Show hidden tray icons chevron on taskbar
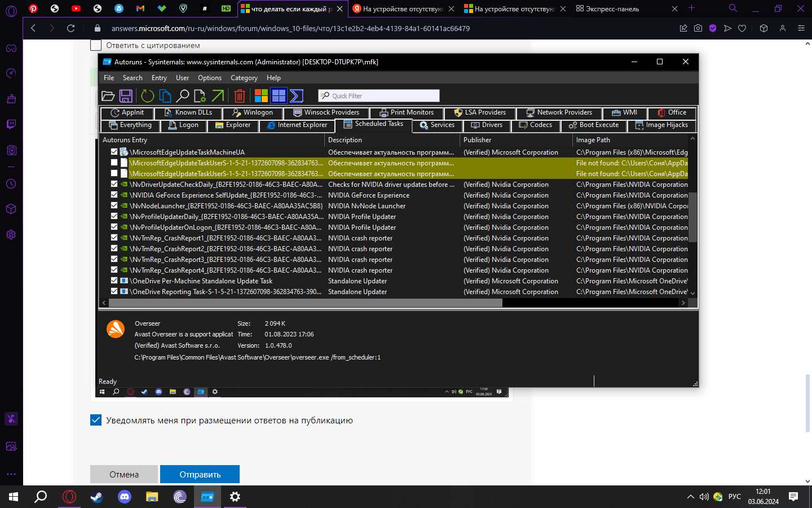 point(690,497)
